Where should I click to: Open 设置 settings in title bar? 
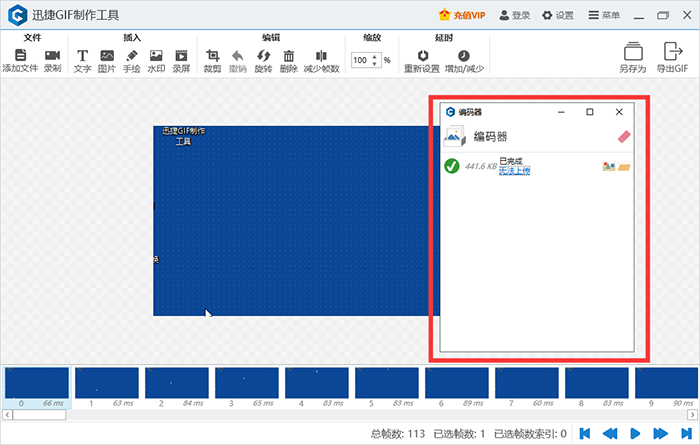click(x=558, y=15)
